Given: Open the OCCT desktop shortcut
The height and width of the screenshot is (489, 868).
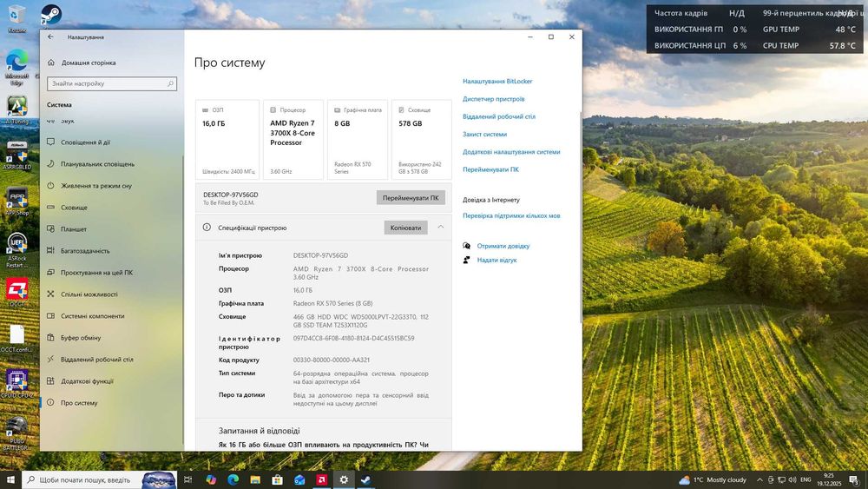Looking at the screenshot, I should coord(16,293).
